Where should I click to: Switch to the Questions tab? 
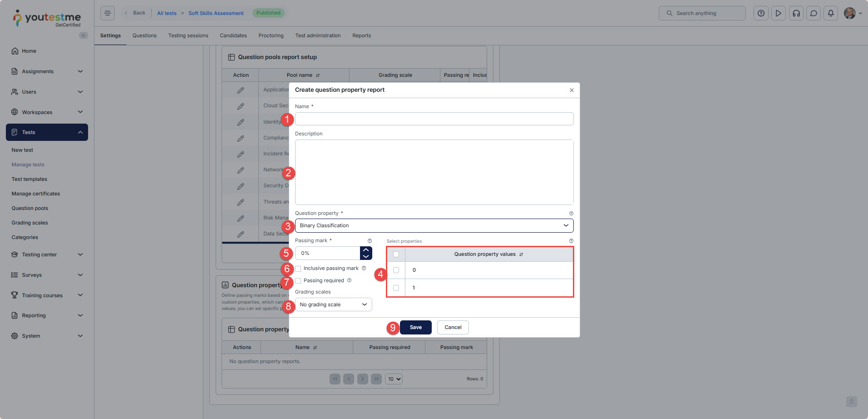[144, 35]
